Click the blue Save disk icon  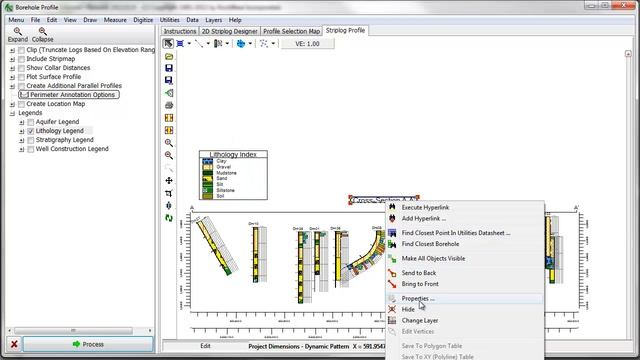[x=169, y=68]
